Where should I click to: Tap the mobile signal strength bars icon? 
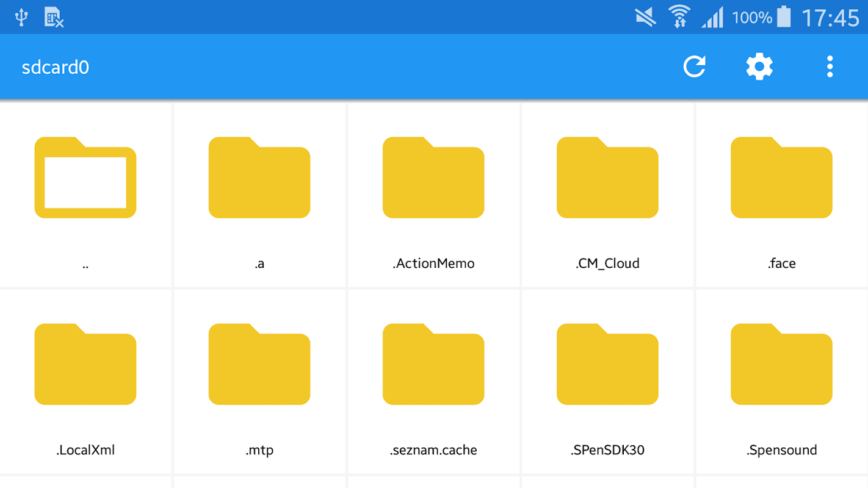[x=712, y=17]
